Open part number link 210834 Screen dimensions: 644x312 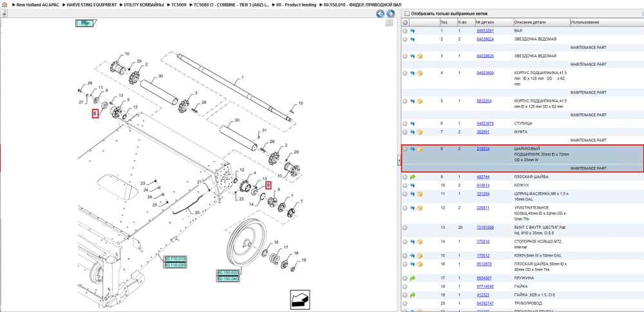(483, 148)
